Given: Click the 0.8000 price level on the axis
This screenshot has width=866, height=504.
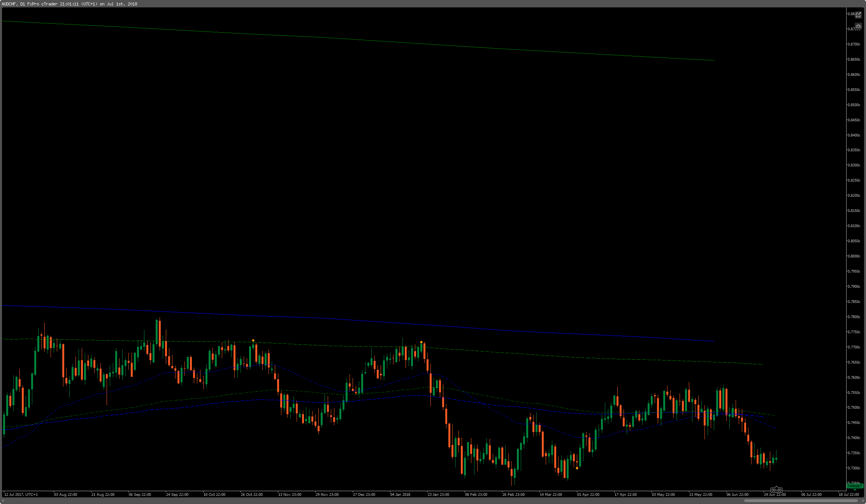Looking at the screenshot, I should point(853,256).
